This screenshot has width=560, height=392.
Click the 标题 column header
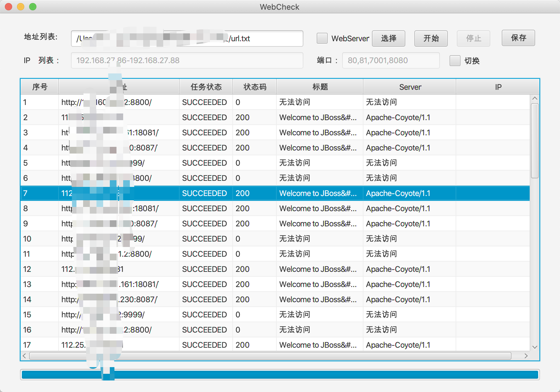coord(320,87)
